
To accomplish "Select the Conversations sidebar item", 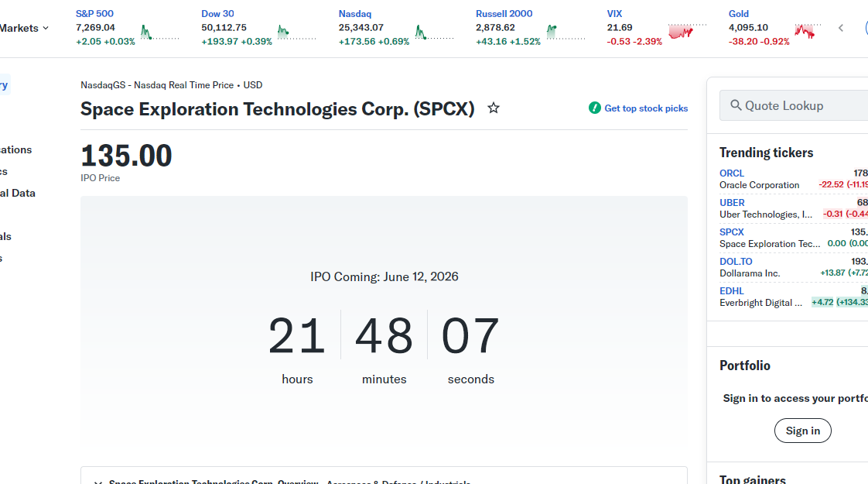I will [x=16, y=149].
